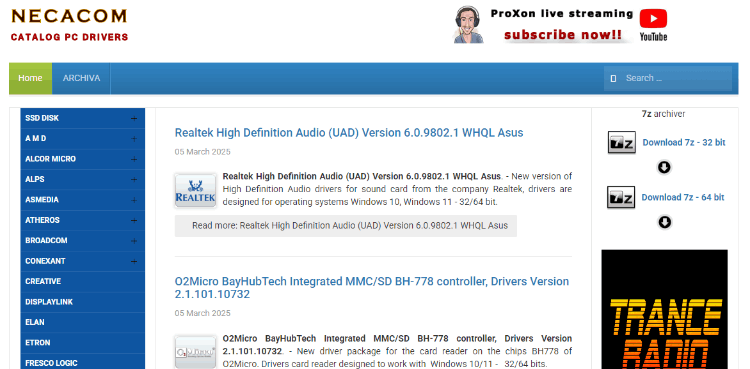Open the Realtek UAD 6.0.9802.1 article title
The width and height of the screenshot is (750, 369).
tap(349, 133)
